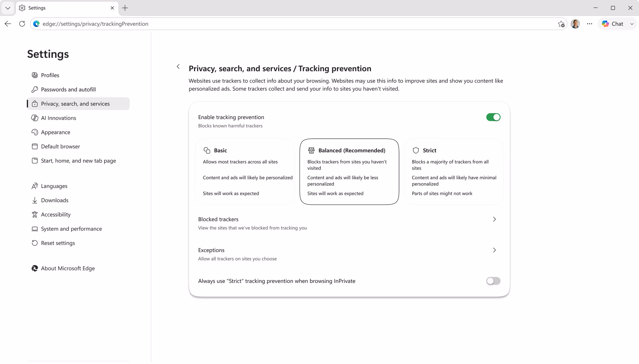Click the System and performance laptop icon
The height and width of the screenshot is (364, 639).
(35, 229)
